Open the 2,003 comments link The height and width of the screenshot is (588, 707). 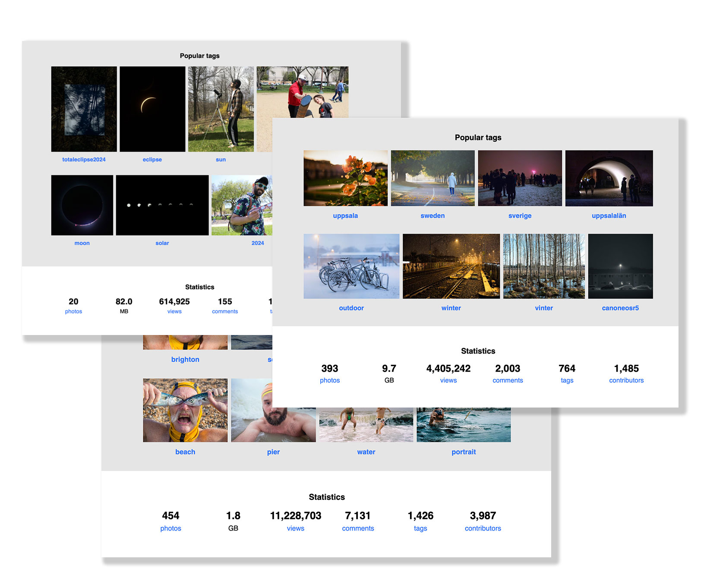pos(508,380)
